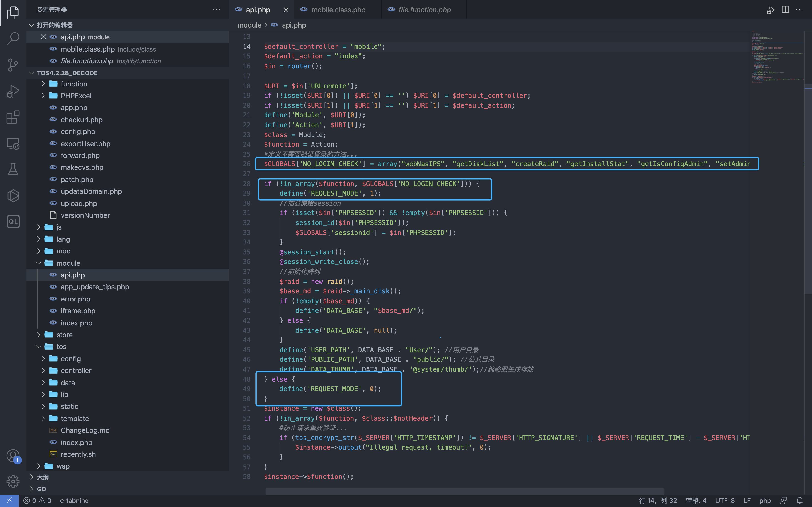
Task: Open the Run and Debug view
Action: [x=13, y=91]
